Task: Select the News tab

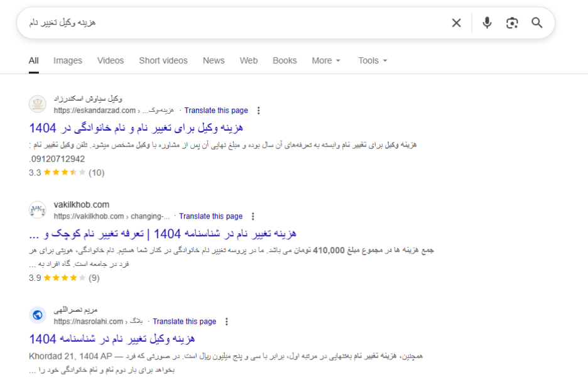Action: tap(214, 61)
